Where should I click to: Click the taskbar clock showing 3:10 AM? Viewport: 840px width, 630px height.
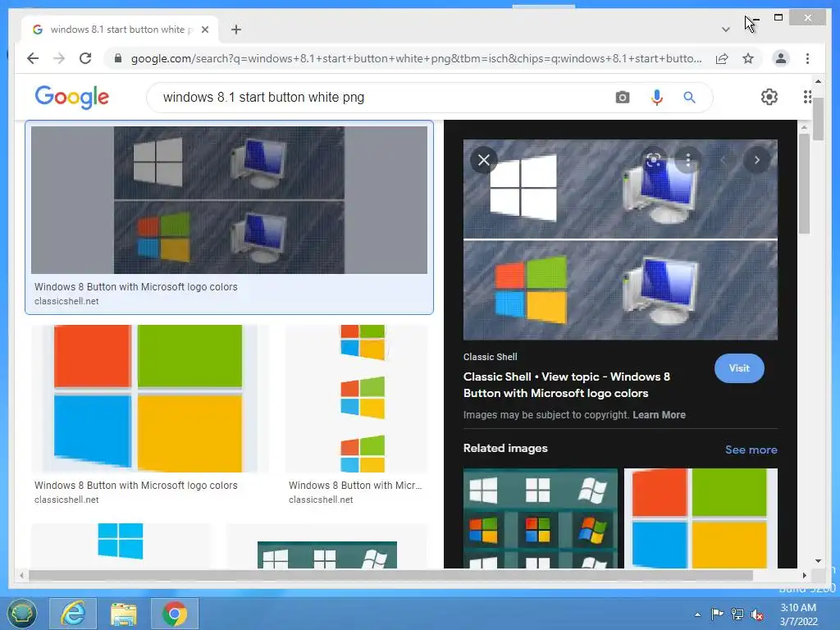coord(799,614)
